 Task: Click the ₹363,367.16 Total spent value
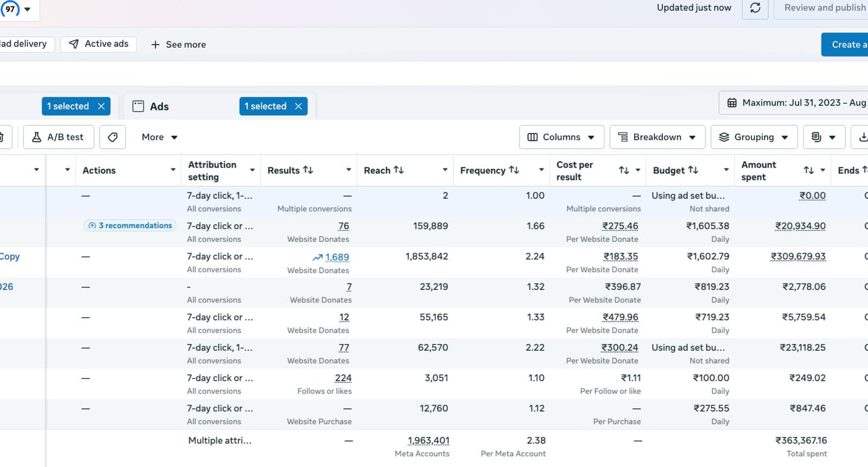coord(801,440)
